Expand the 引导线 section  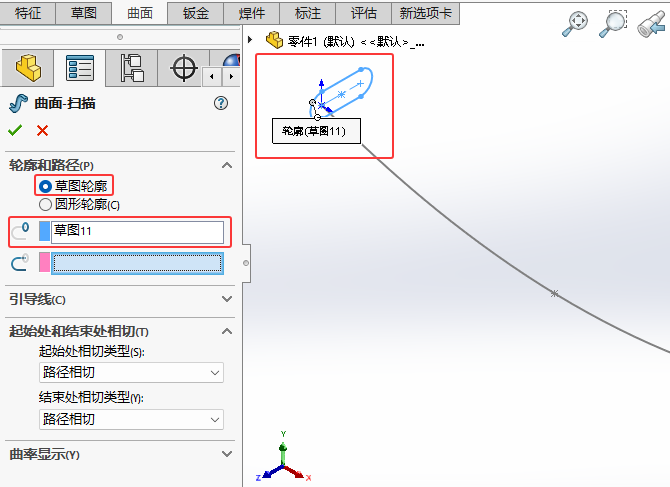[x=227, y=299]
